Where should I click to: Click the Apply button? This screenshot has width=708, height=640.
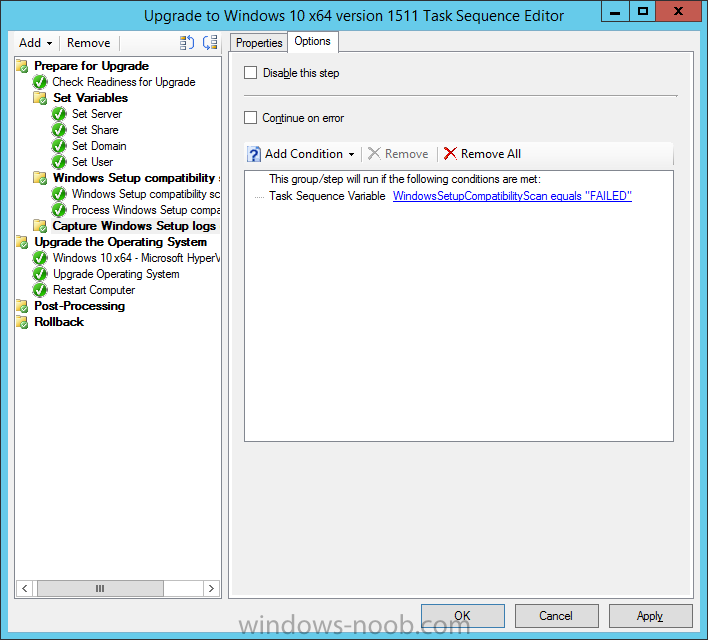[650, 616]
